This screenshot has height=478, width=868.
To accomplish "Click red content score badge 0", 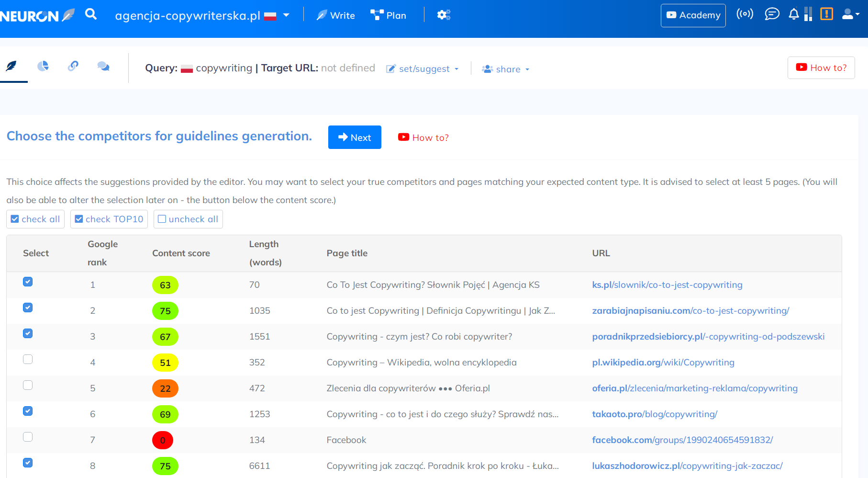I will (x=163, y=441).
